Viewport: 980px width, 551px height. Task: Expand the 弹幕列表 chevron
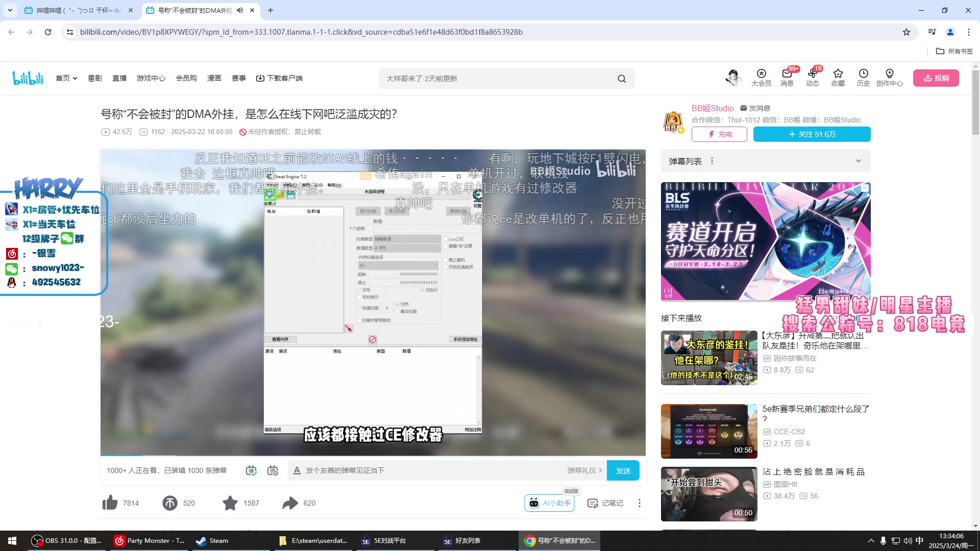pos(859,161)
